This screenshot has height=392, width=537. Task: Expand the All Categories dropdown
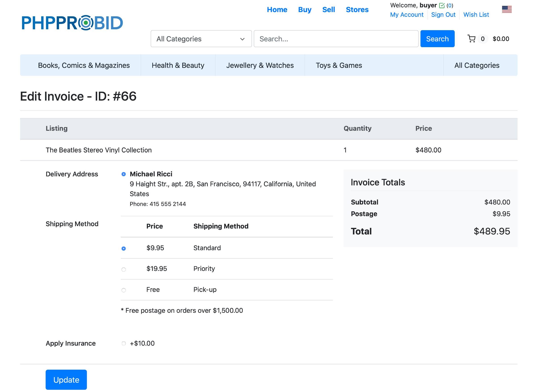[201, 39]
